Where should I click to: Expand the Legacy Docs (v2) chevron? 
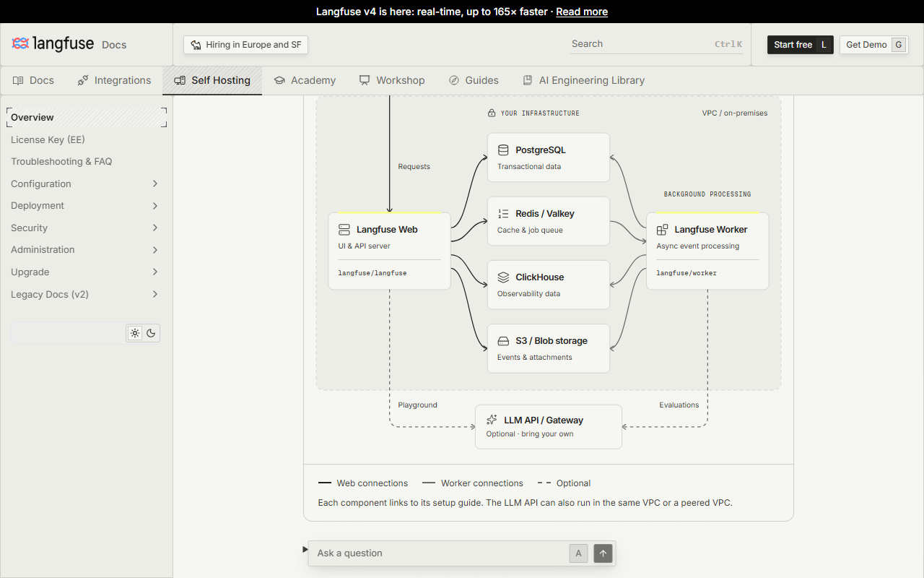(x=155, y=294)
